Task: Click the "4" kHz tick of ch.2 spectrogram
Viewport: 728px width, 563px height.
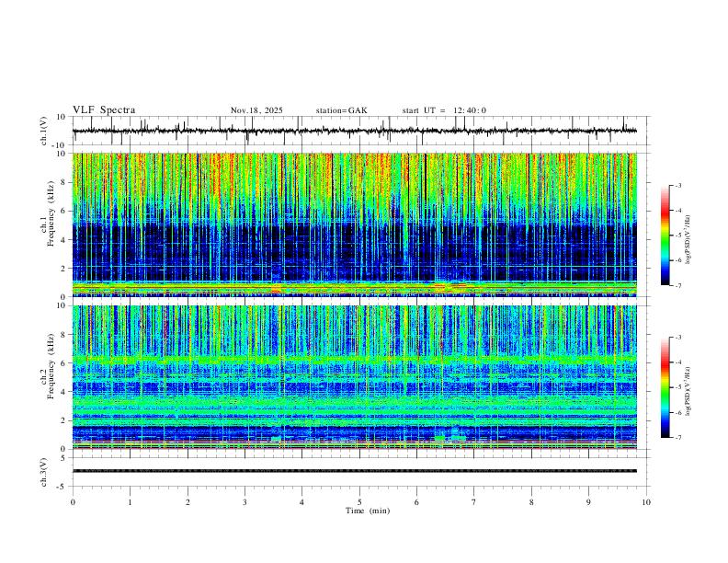Action: coord(64,392)
